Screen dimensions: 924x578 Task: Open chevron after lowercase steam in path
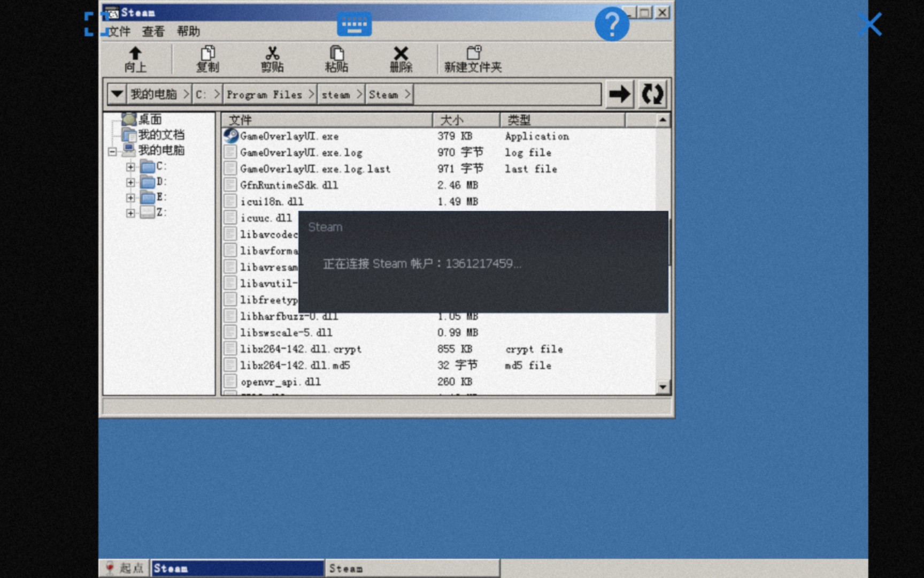359,94
